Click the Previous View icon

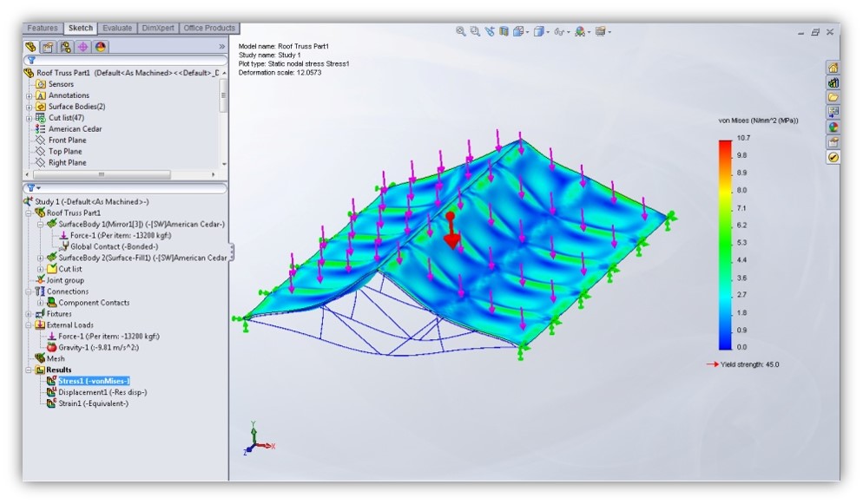click(490, 32)
